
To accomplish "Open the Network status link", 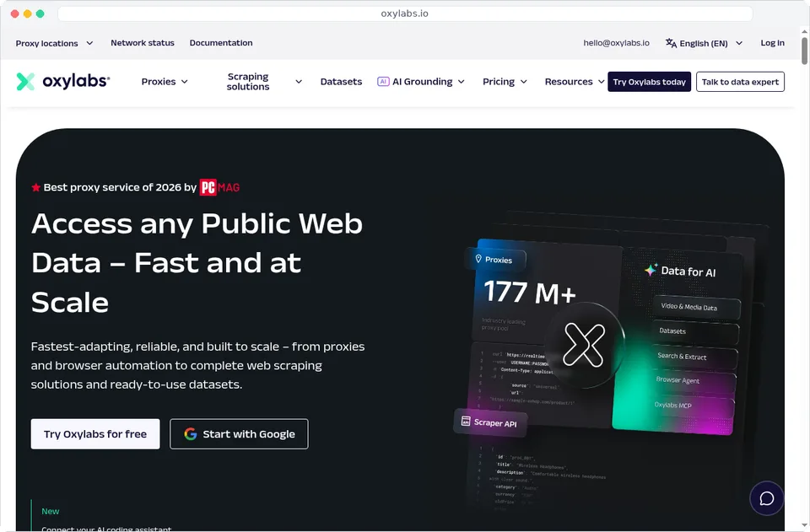I will pos(143,43).
